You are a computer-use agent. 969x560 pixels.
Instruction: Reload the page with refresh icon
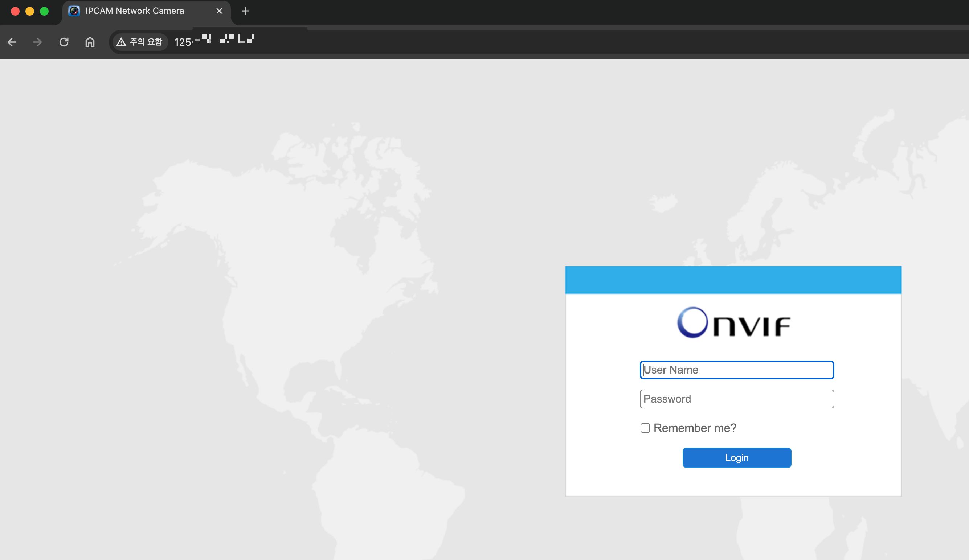click(64, 42)
